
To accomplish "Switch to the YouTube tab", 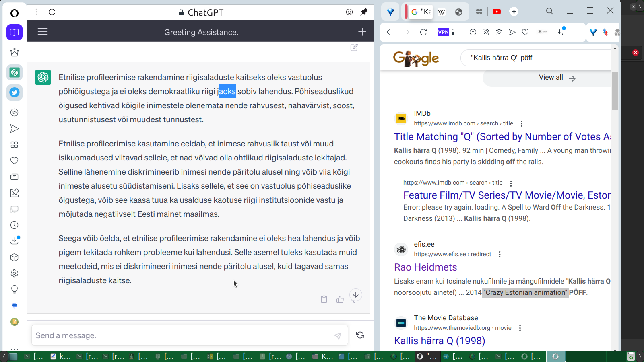I will pyautogui.click(x=497, y=12).
